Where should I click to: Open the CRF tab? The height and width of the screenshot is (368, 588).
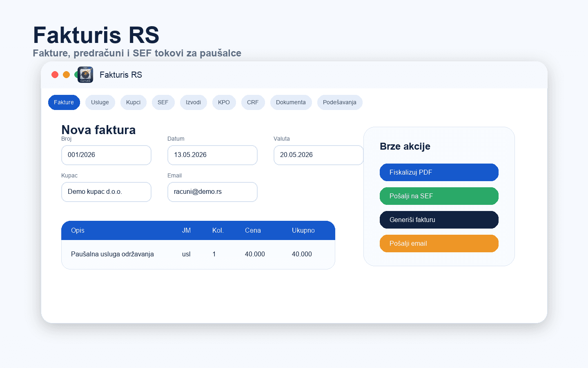[253, 102]
